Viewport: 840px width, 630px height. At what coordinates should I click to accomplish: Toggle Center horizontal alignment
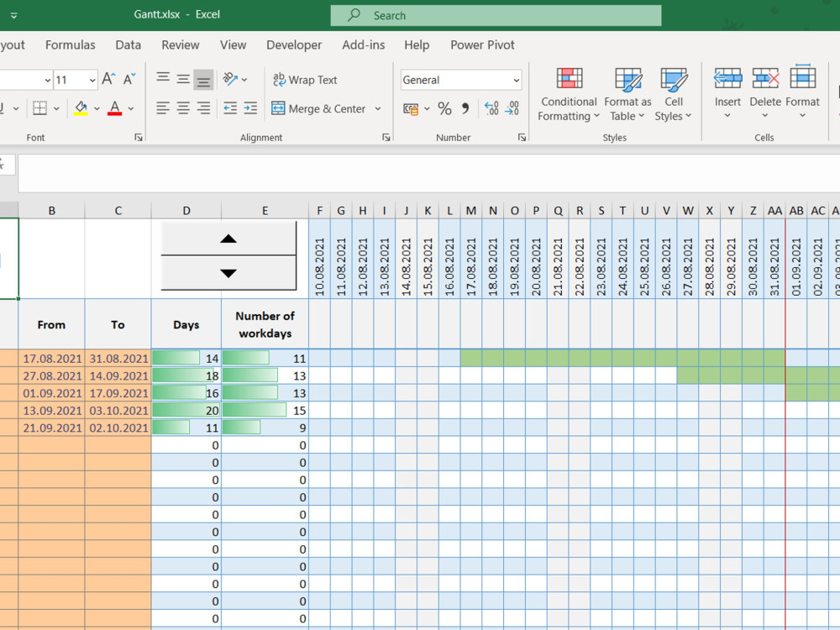point(183,108)
